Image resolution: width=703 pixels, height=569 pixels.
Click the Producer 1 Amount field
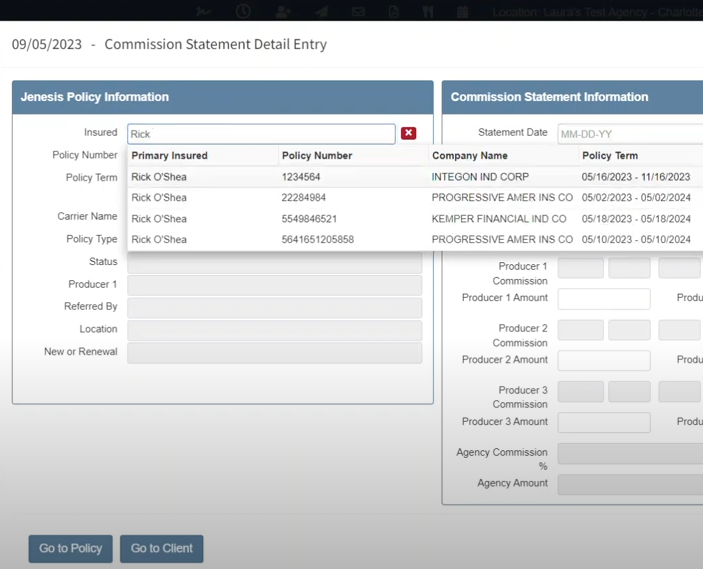click(x=604, y=299)
